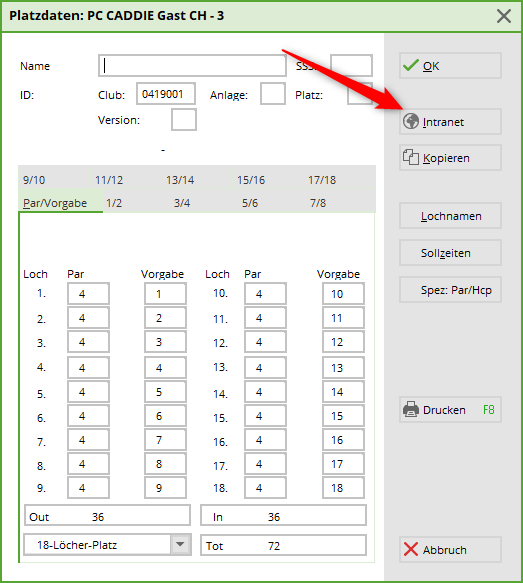Click the Kopieren copy icon

pyautogui.click(x=411, y=157)
